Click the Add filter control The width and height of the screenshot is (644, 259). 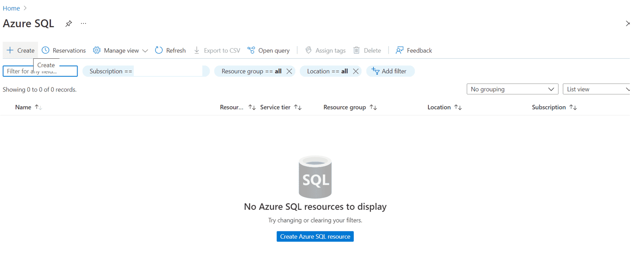390,71
